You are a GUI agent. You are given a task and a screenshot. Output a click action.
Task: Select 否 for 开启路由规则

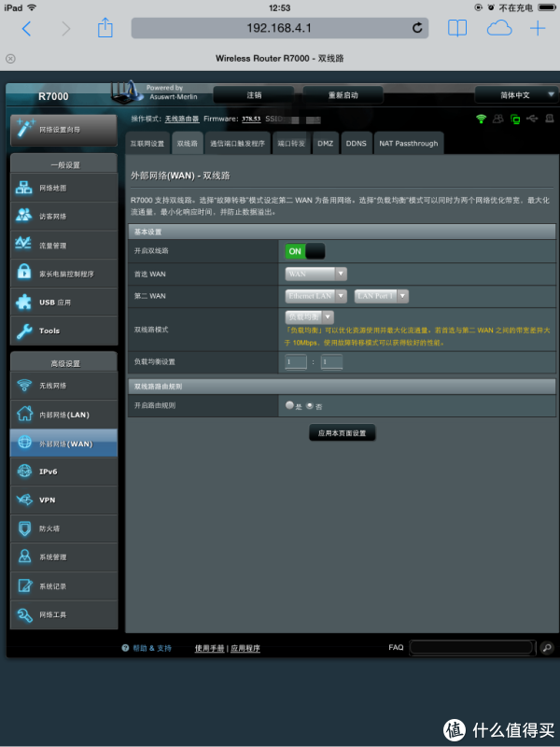pyautogui.click(x=310, y=405)
